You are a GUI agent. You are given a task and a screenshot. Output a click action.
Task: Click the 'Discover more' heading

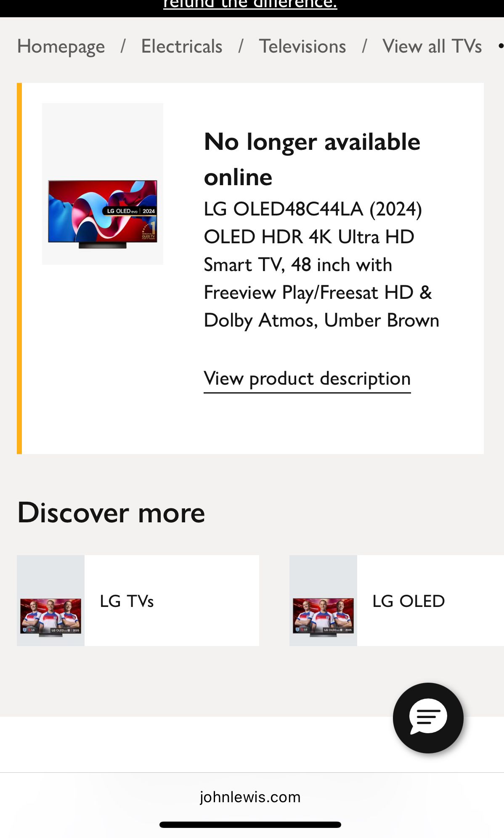111,513
